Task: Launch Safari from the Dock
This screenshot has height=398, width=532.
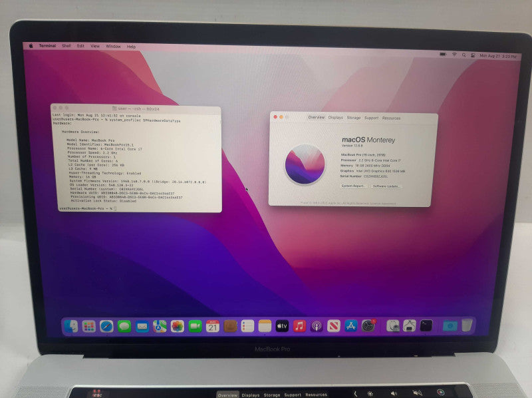Action: click(x=106, y=327)
